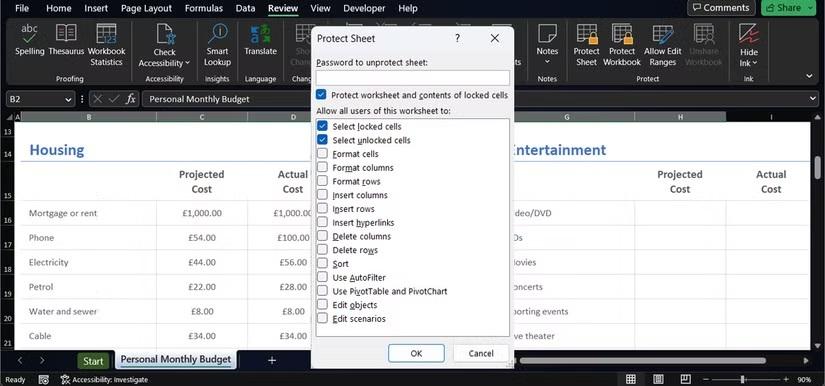Click the horizontal scrollbar thumb
Viewport: 825px width, 386px height.
pyautogui.click(x=642, y=361)
